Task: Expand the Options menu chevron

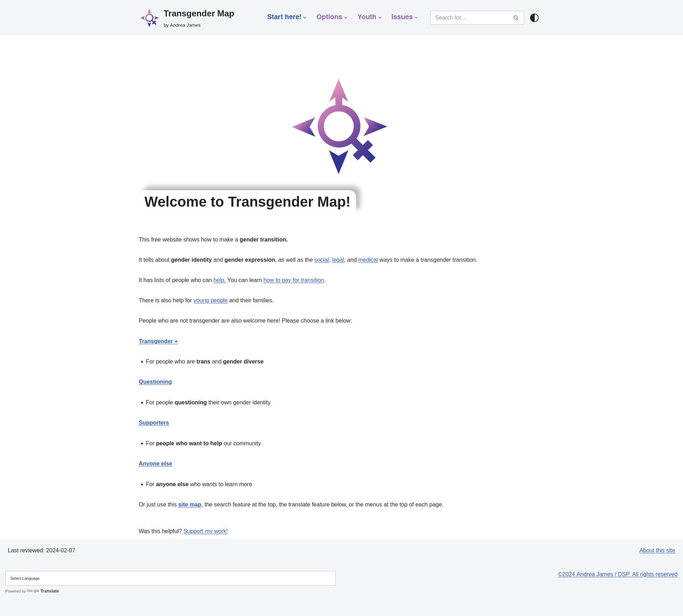Action: point(346,17)
